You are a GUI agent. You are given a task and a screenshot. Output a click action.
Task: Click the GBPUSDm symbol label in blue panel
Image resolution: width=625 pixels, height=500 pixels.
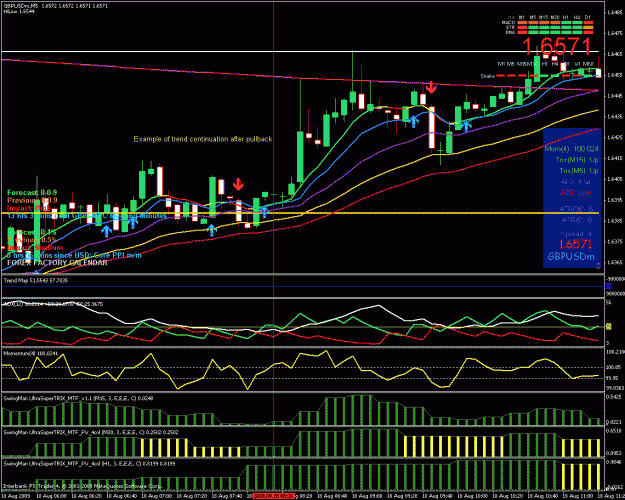tap(571, 256)
